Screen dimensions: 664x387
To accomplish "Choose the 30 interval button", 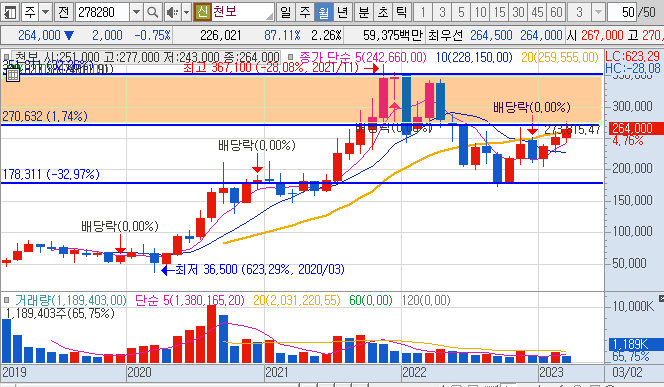I will point(518,13).
